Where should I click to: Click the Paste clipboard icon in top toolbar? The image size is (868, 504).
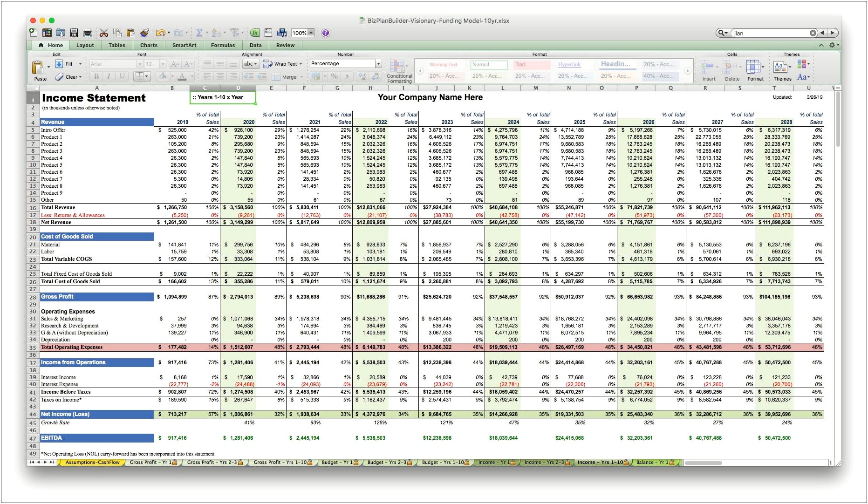131,33
